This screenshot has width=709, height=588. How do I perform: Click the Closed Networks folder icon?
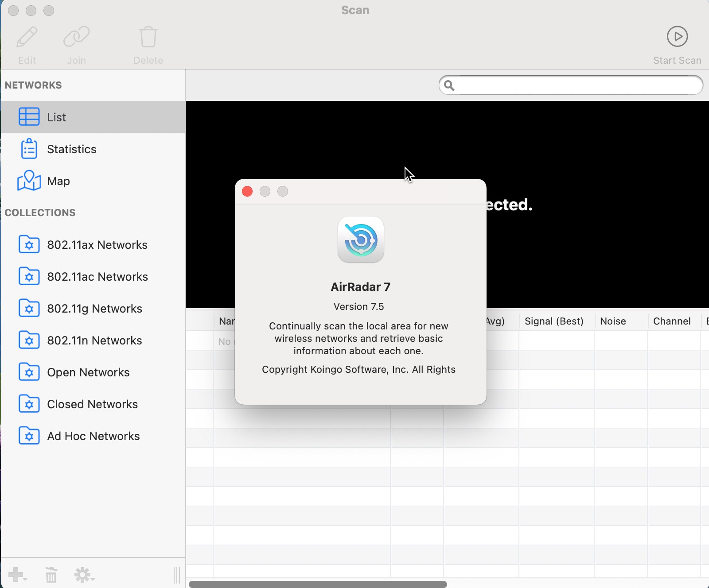pos(29,404)
